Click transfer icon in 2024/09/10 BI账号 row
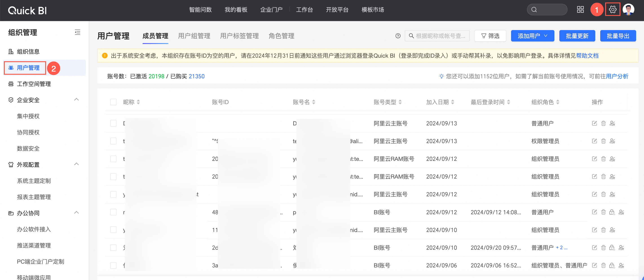 621,247
